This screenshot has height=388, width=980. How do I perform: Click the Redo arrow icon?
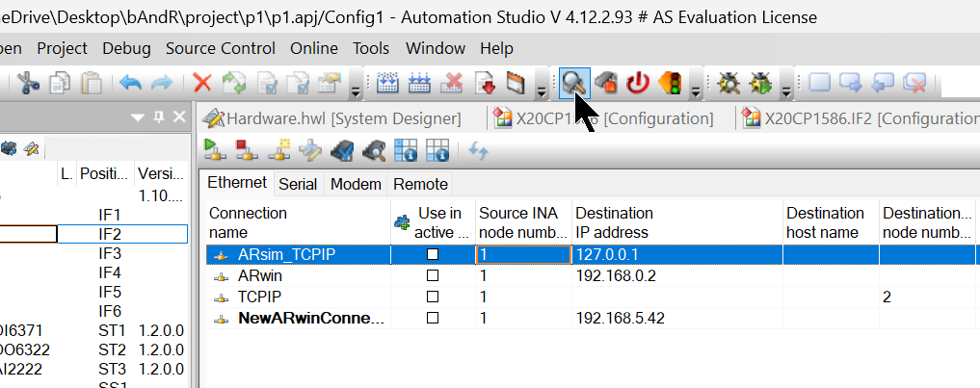click(162, 83)
